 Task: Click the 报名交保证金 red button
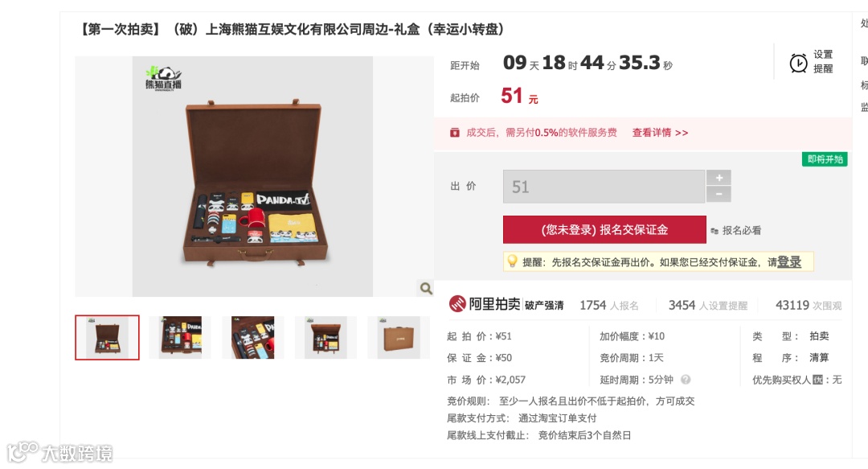point(604,229)
